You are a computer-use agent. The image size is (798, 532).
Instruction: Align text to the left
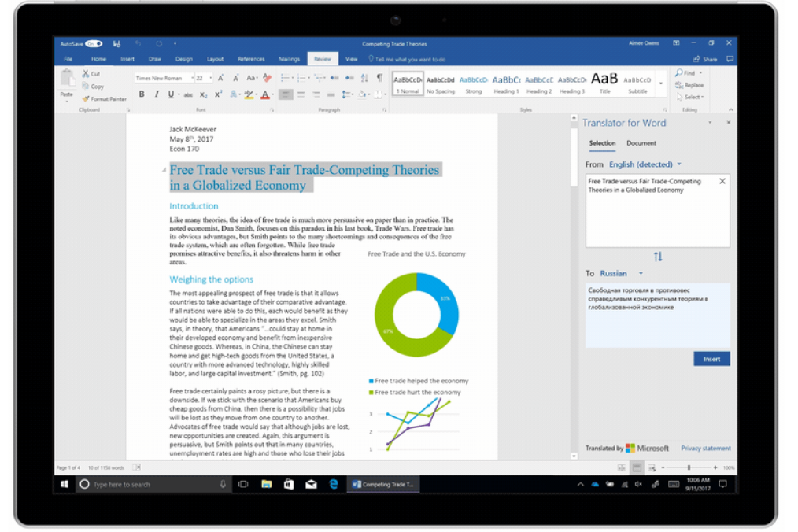[286, 94]
